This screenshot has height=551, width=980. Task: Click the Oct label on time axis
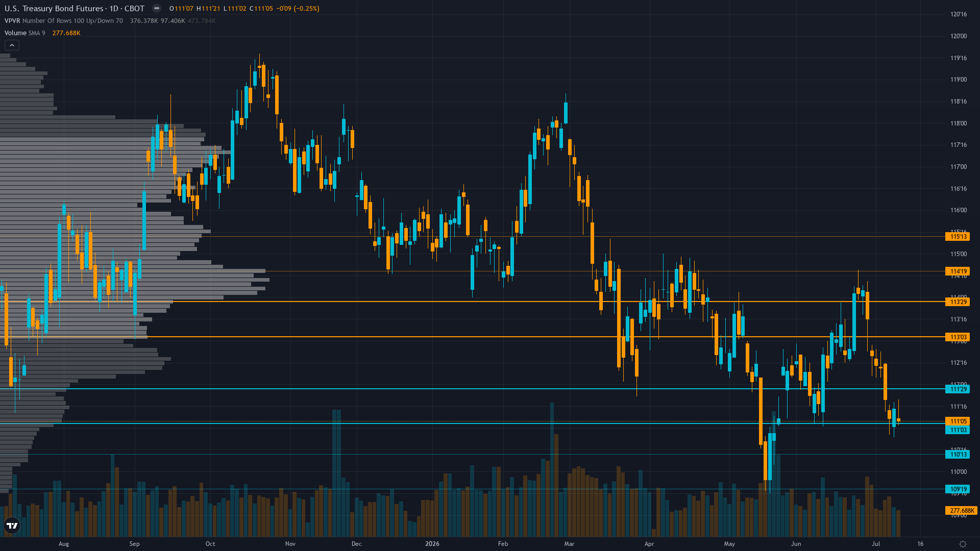click(x=210, y=544)
